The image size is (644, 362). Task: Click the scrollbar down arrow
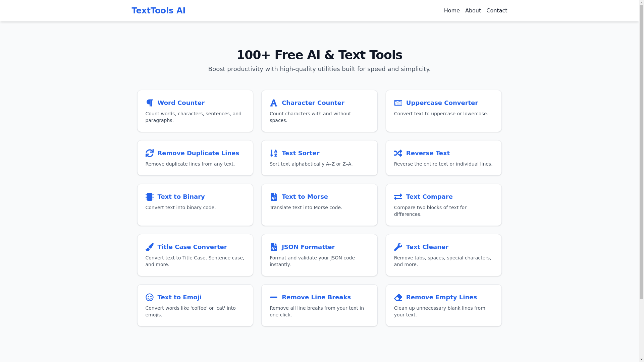click(641, 359)
